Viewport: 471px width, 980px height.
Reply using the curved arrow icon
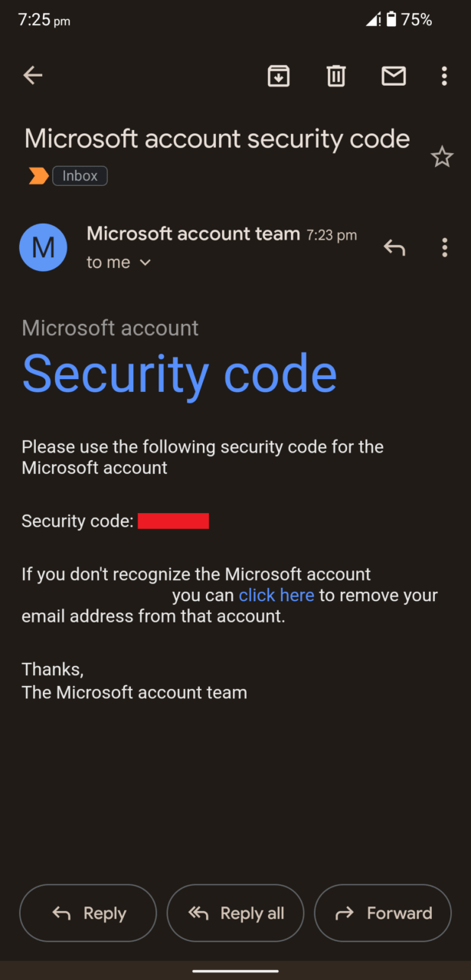click(x=394, y=247)
